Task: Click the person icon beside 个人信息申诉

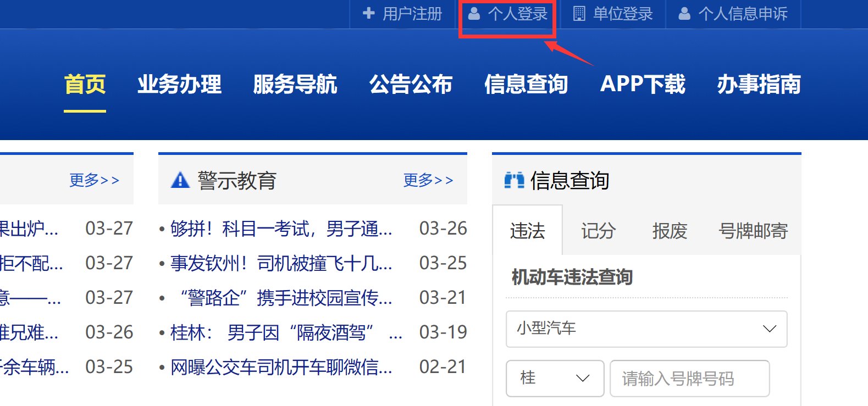Action: (x=684, y=13)
